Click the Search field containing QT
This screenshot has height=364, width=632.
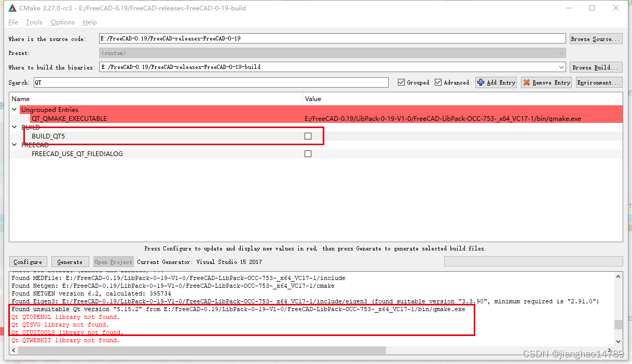tap(211, 82)
